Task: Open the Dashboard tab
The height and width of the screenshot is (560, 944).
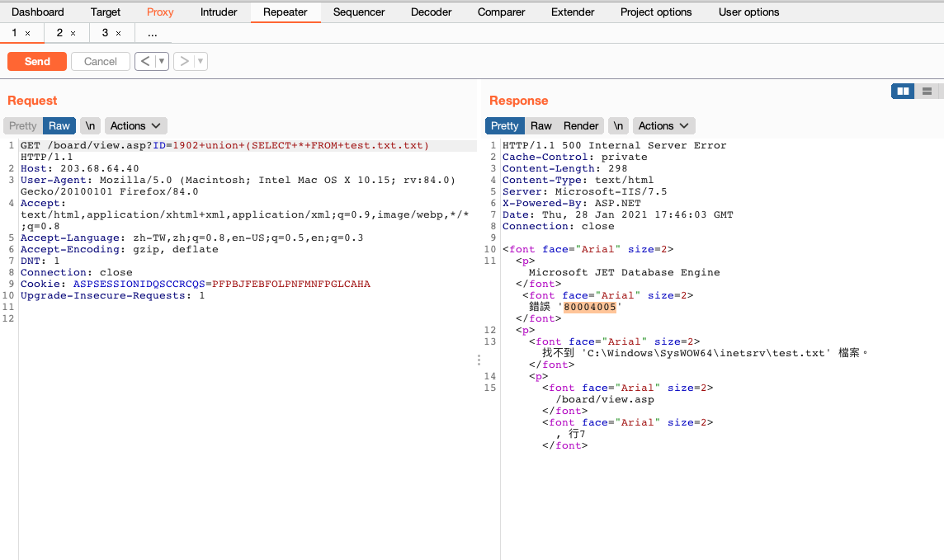Action: pos(37,12)
